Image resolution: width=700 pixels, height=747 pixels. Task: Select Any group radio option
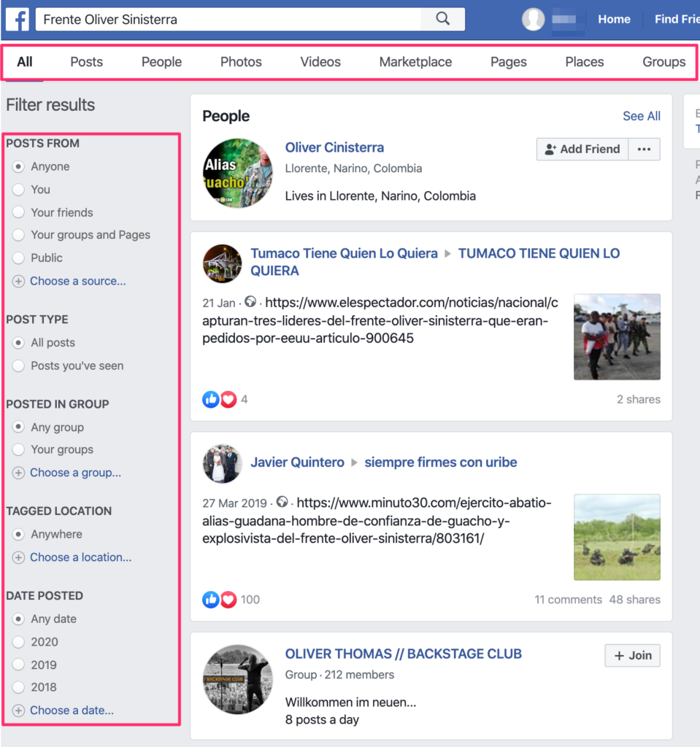pos(18,427)
